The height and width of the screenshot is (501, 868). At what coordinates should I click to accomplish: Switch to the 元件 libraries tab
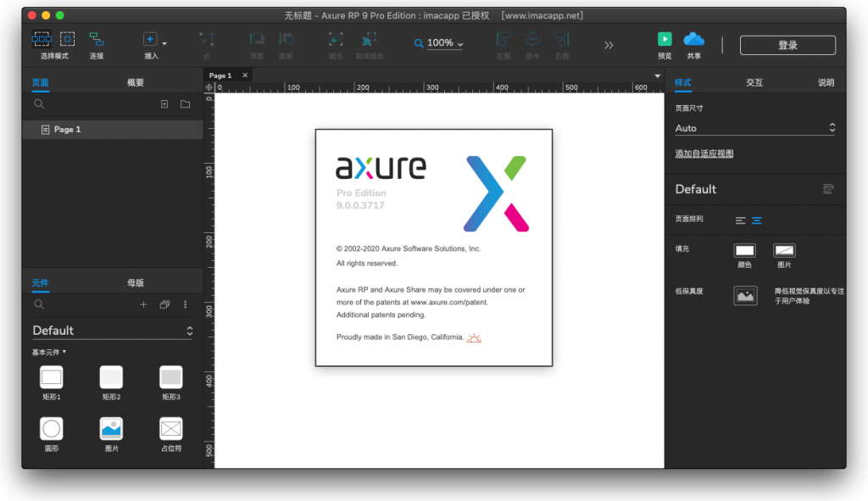click(41, 283)
